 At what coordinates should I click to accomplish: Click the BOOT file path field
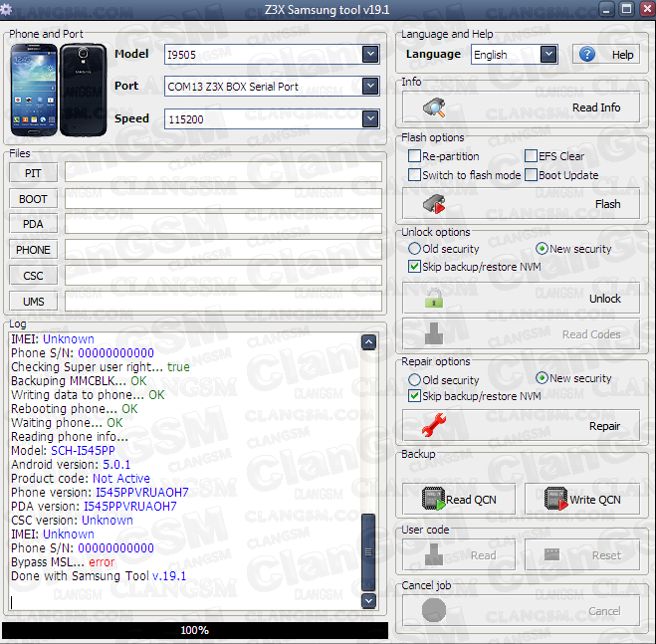223,198
